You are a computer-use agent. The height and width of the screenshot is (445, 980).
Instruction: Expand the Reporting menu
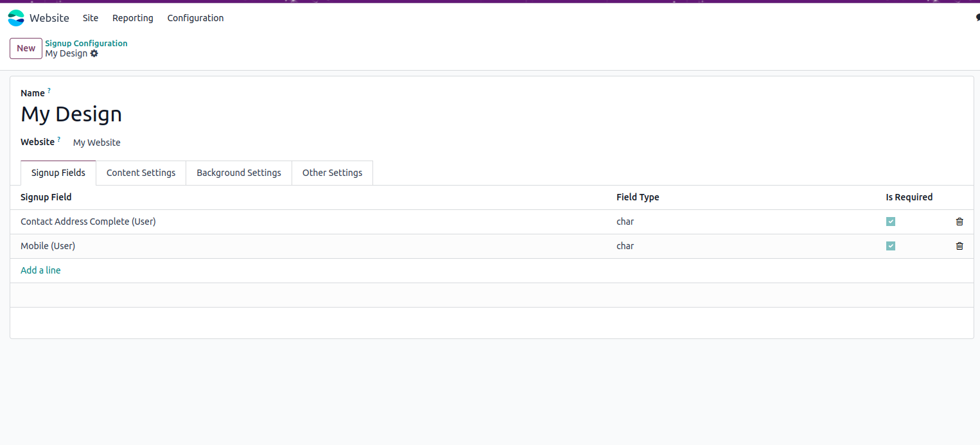point(132,18)
